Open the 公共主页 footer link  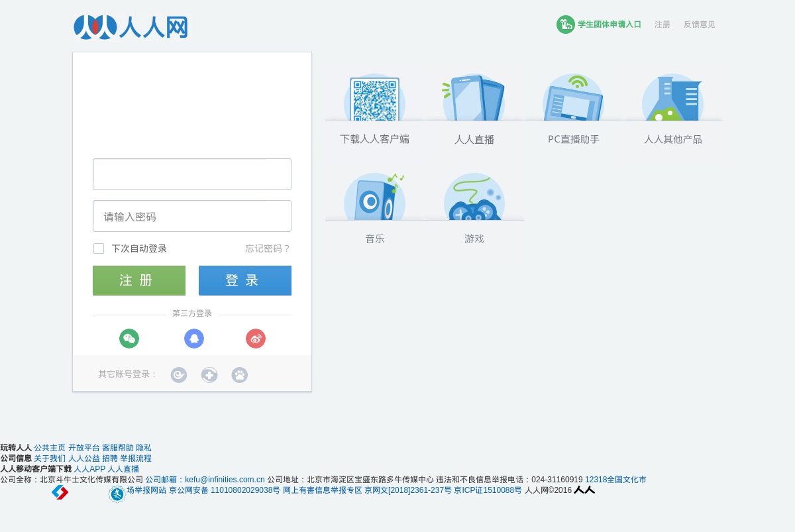coord(50,448)
